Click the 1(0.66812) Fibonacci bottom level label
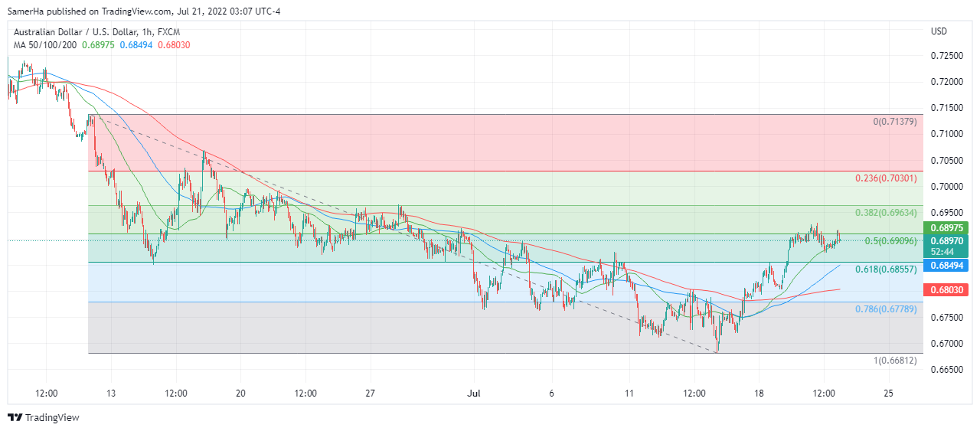Viewport: 980px width, 431px height. click(x=894, y=361)
